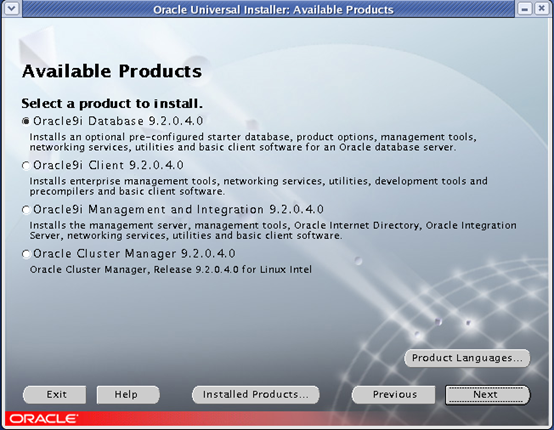The width and height of the screenshot is (554, 430).
Task: Click the installer window title bar text
Action: 273,10
